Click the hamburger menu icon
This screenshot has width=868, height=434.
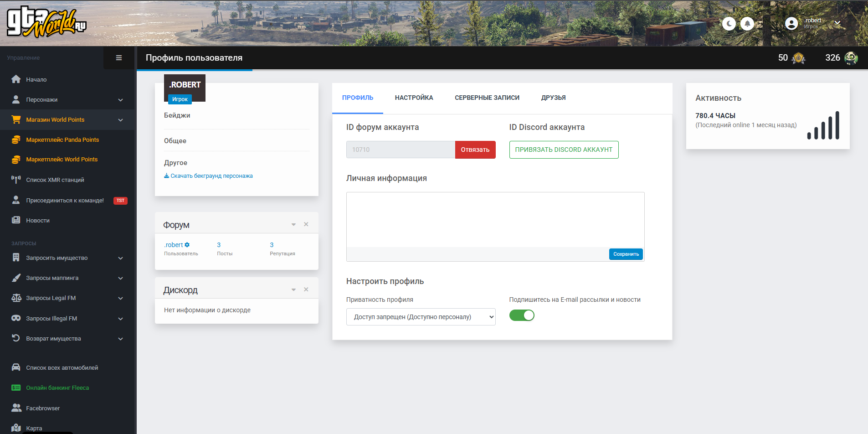tap(119, 58)
